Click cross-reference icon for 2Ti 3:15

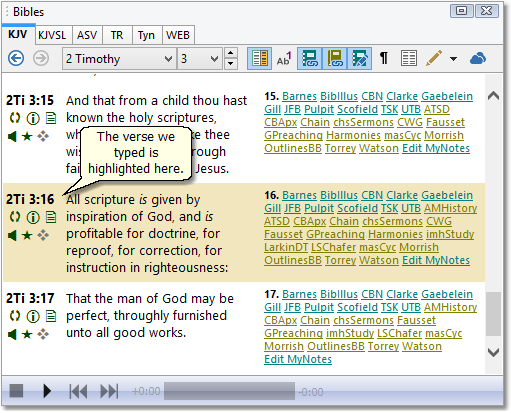pos(15,118)
